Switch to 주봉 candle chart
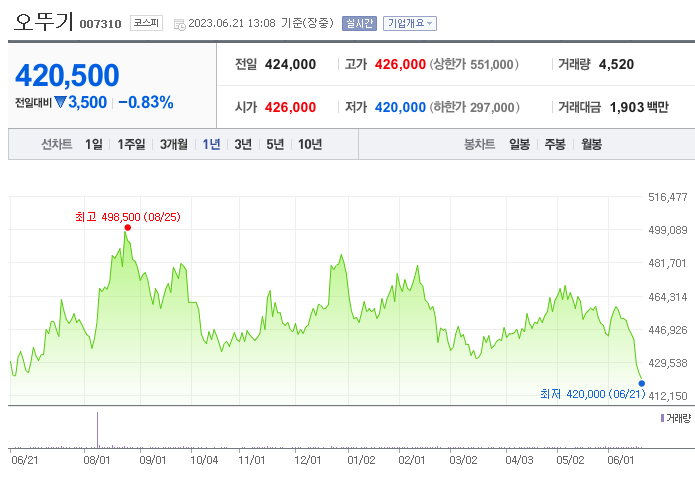This screenshot has width=695, height=479. (x=555, y=144)
